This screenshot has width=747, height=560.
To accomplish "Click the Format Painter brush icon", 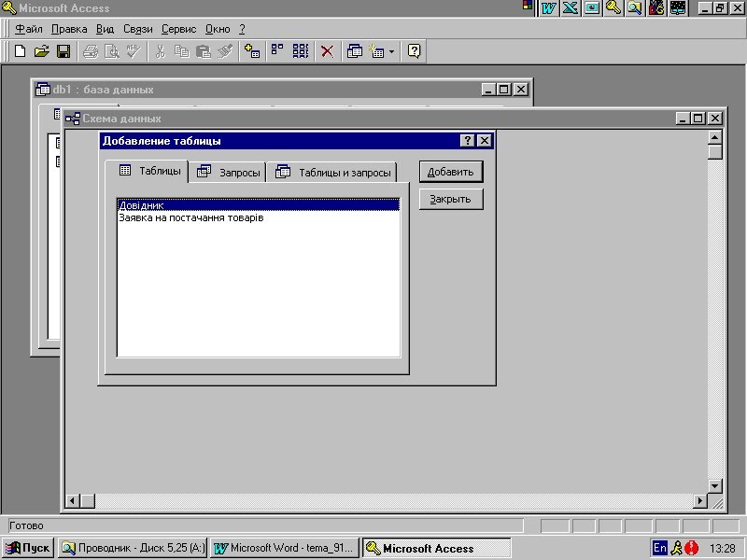I will coord(225,51).
